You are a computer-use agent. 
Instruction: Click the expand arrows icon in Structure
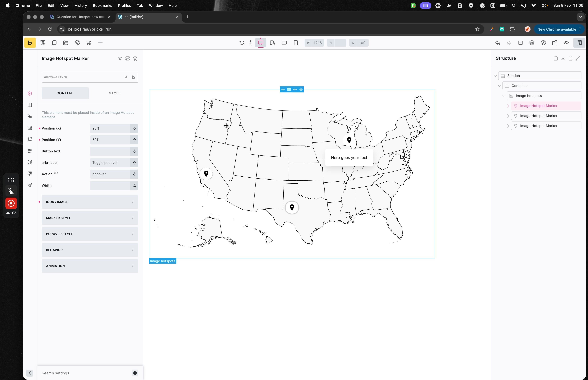pyautogui.click(x=578, y=58)
